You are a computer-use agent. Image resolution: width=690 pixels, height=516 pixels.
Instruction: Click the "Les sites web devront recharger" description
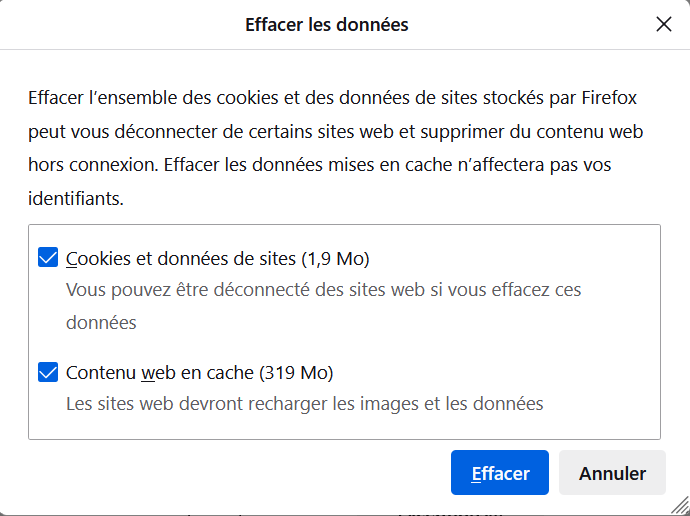pos(304,404)
